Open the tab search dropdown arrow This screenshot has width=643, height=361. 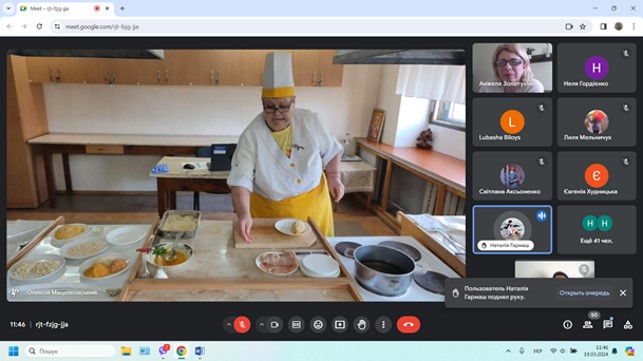[x=8, y=8]
